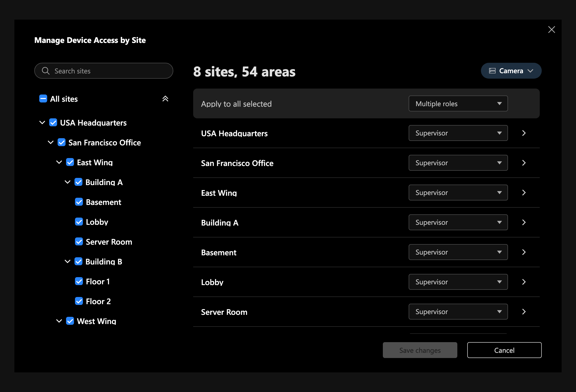
Task: Click 'Apply to all selected' label
Action: coord(236,104)
